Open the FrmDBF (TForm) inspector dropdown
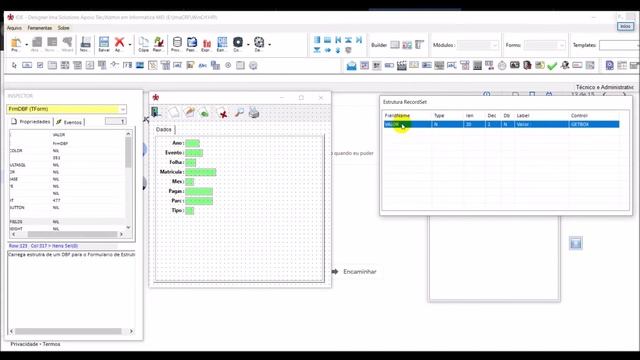 coord(122,109)
